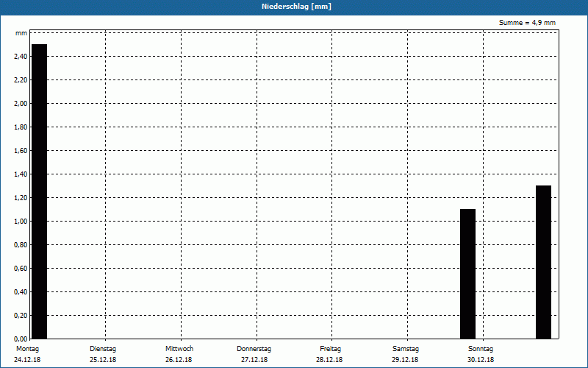The image size is (588, 368).
Task: Click the last 1,30 mm precipitation bar
Action: point(543,262)
